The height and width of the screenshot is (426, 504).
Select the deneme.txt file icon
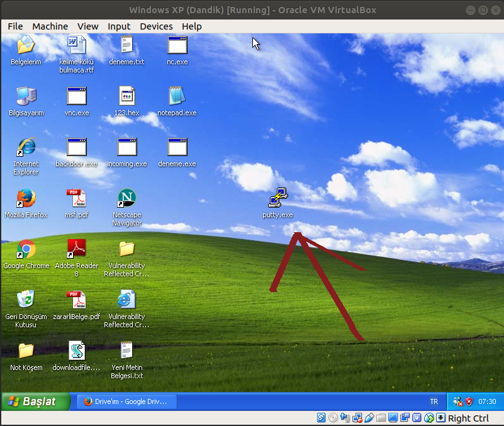[x=126, y=45]
